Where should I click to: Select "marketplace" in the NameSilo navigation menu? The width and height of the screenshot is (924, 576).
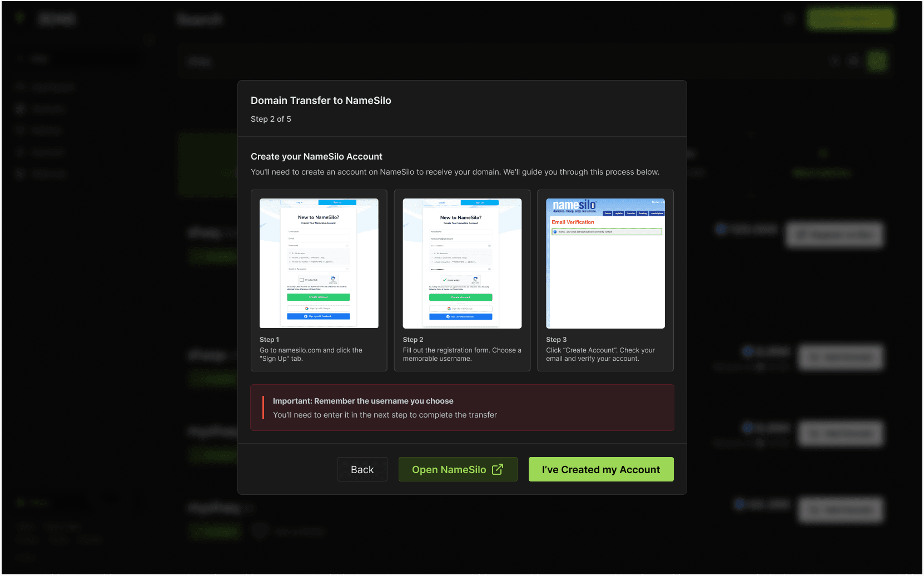click(657, 213)
